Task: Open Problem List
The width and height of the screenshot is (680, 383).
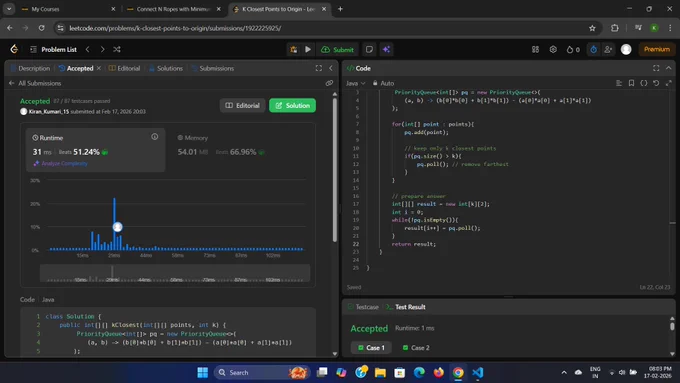Action: 53,49
